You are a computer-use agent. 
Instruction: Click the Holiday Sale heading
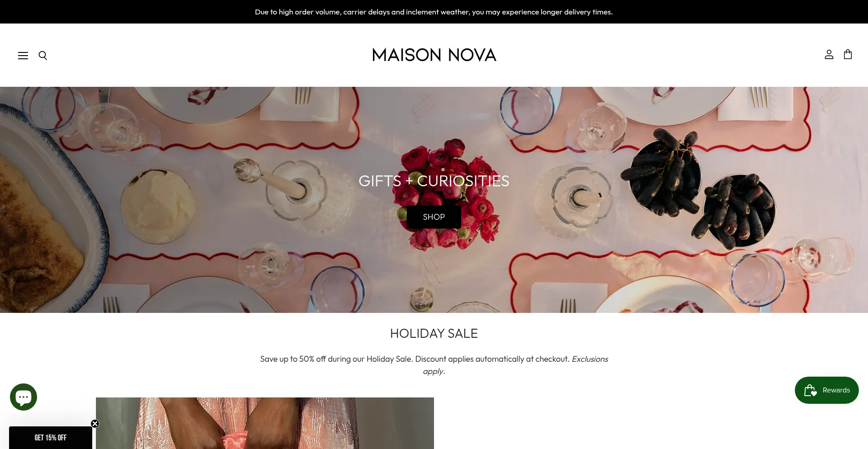pyautogui.click(x=434, y=334)
